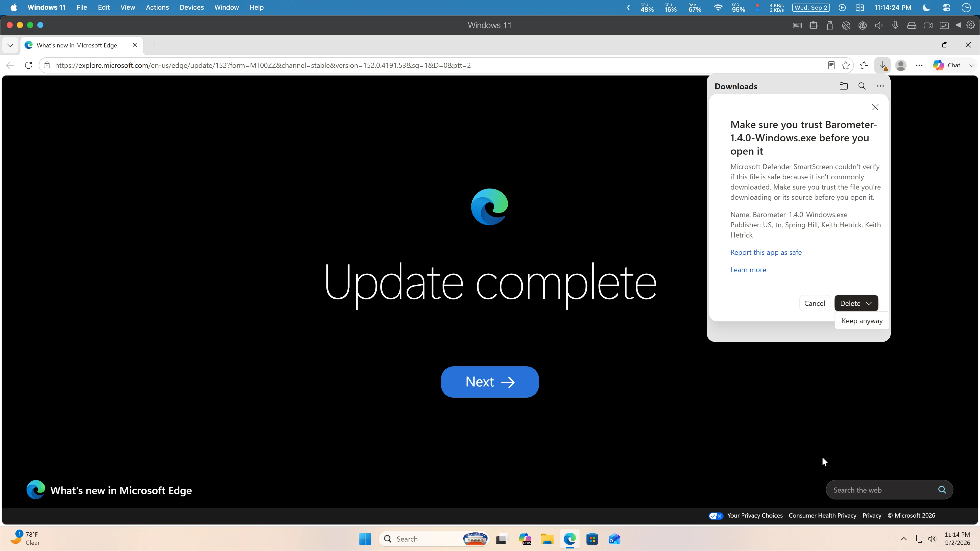The width and height of the screenshot is (980, 551).
Task: Enter immersive reader from address bar
Action: pos(831,65)
